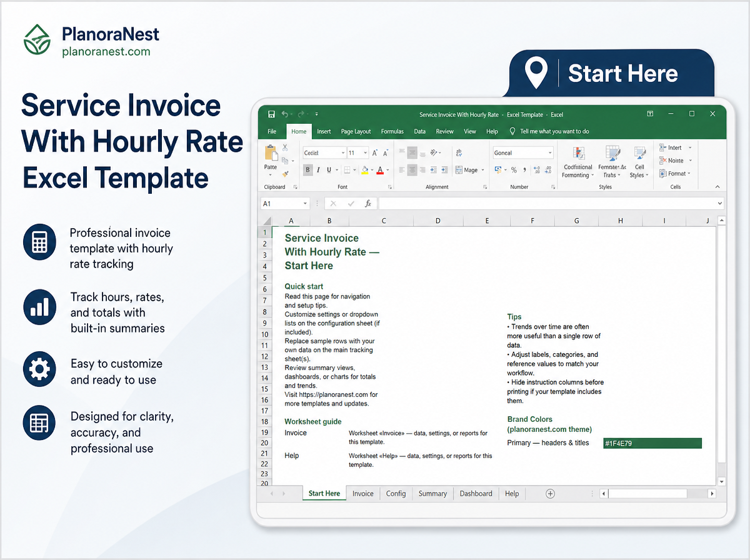
Task: Click the Decrease Decimal icon
Action: pos(547,169)
